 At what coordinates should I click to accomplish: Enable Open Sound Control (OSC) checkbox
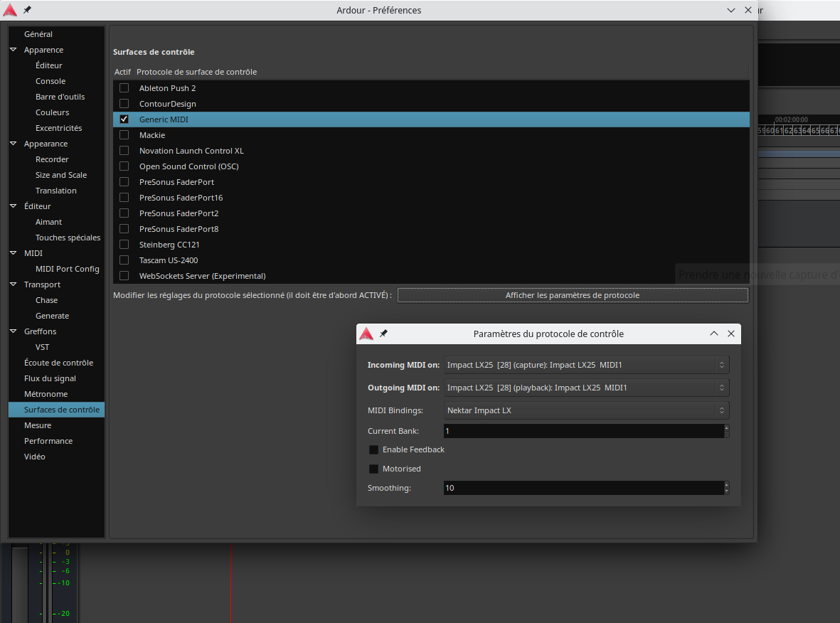click(124, 166)
